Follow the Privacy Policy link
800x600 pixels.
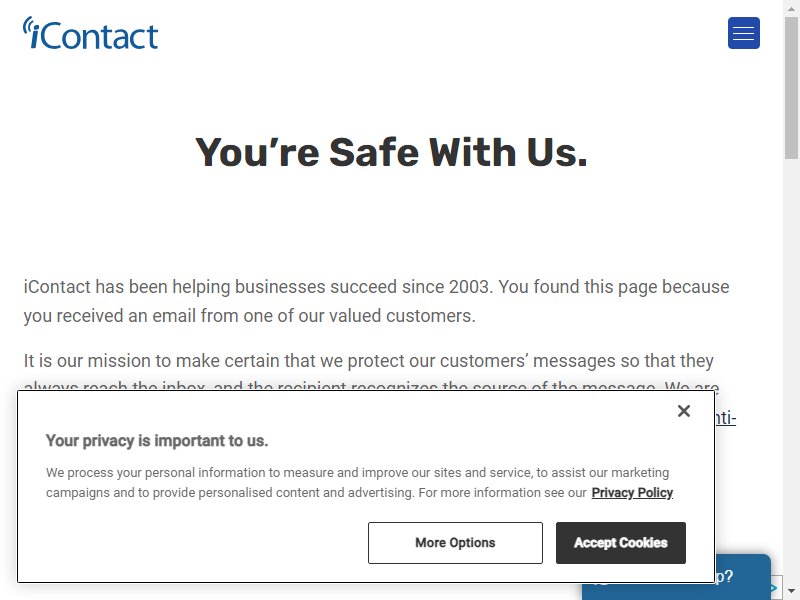point(632,492)
